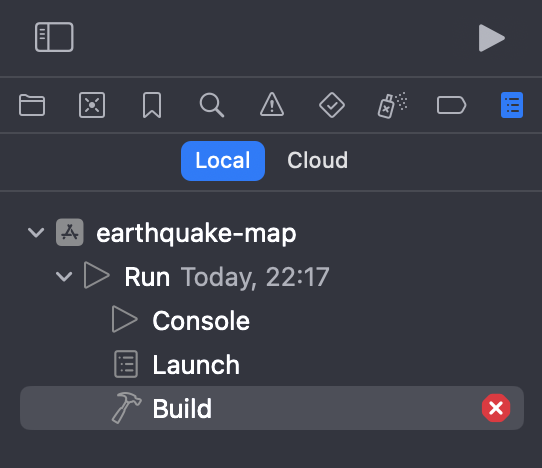Switch to the Local tab
The width and height of the screenshot is (542, 468).
[223, 161]
